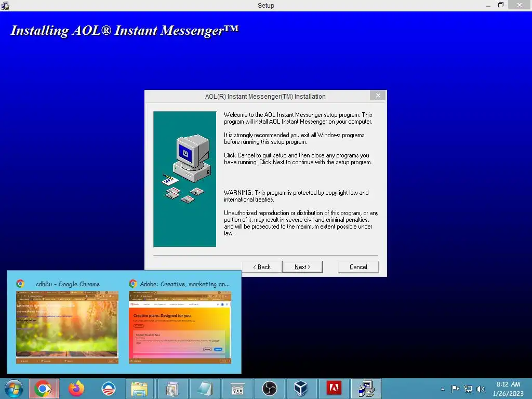Screen dimensions: 532x399
Task: Click the 'Adobe: Creative, marketing an...' preview title
Action: tap(185, 284)
